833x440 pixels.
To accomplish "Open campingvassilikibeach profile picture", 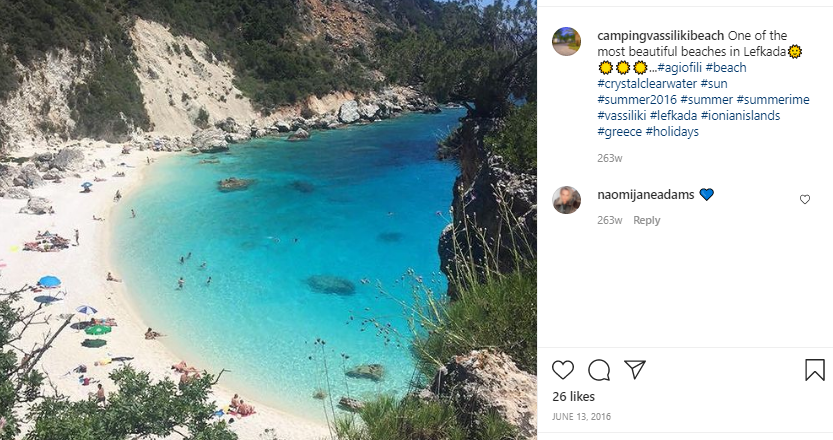I will (x=566, y=42).
